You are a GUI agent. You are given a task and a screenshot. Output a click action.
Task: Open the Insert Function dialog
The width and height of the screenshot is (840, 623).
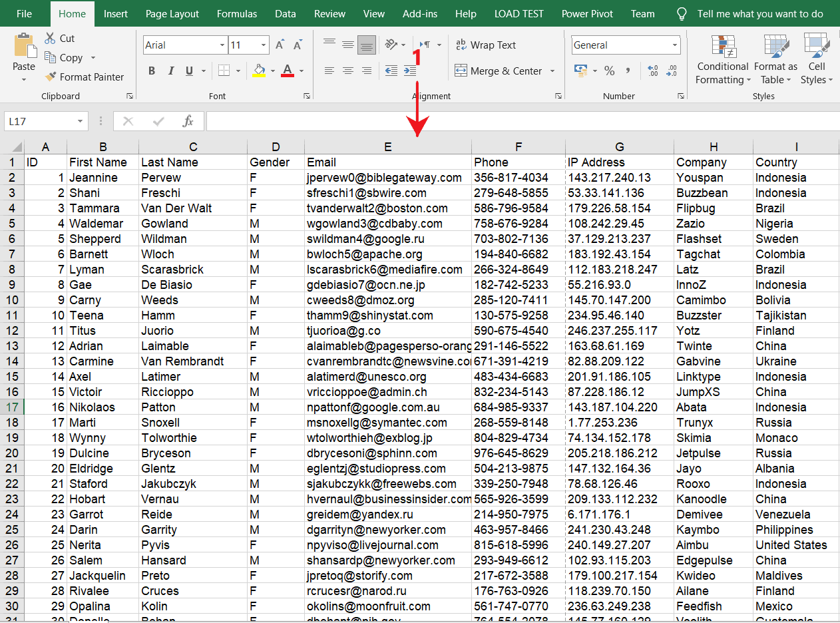[188, 121]
